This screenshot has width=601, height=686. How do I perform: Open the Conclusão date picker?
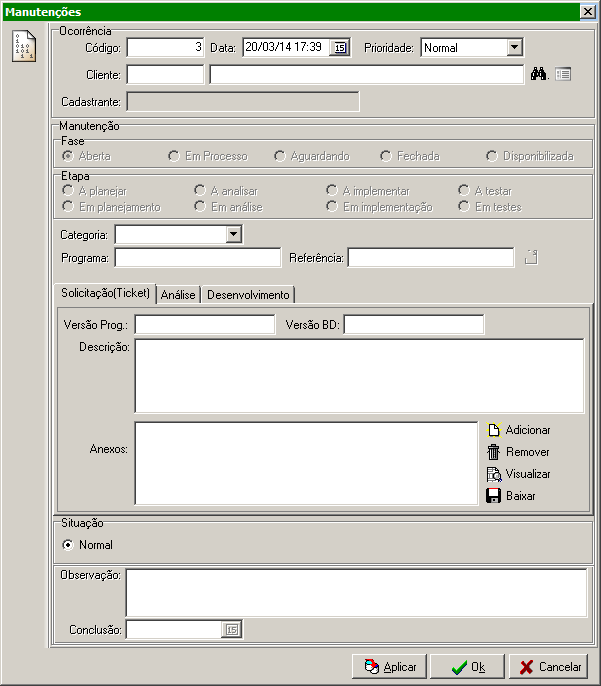(x=232, y=630)
